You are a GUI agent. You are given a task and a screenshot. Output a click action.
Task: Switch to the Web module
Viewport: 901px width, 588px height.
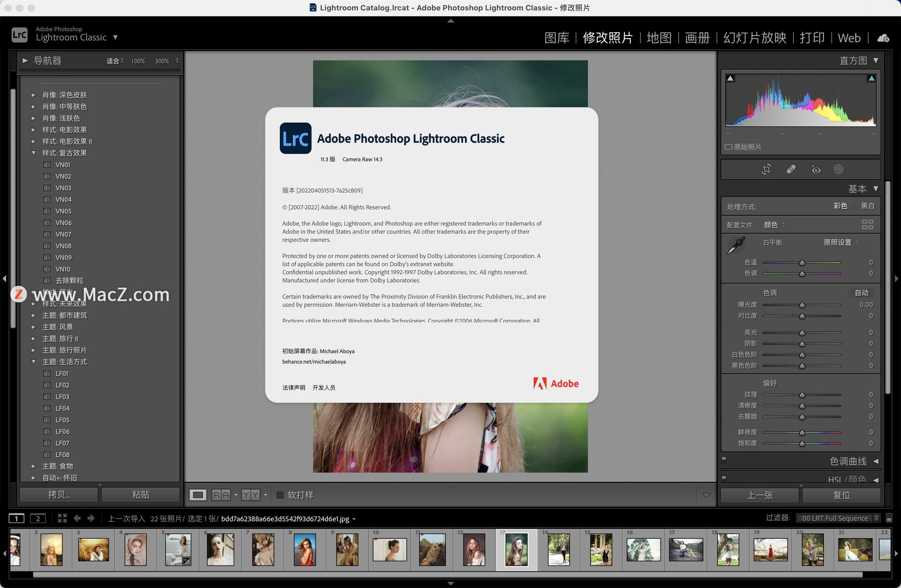click(849, 38)
